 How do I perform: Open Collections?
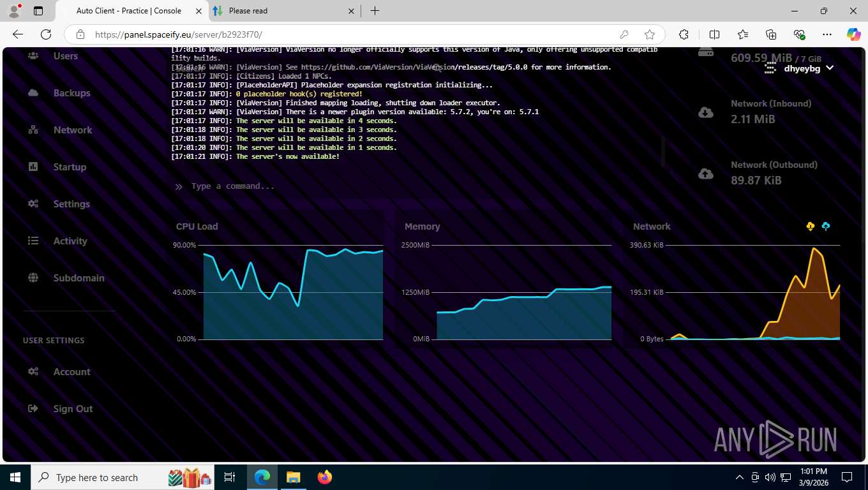click(771, 34)
